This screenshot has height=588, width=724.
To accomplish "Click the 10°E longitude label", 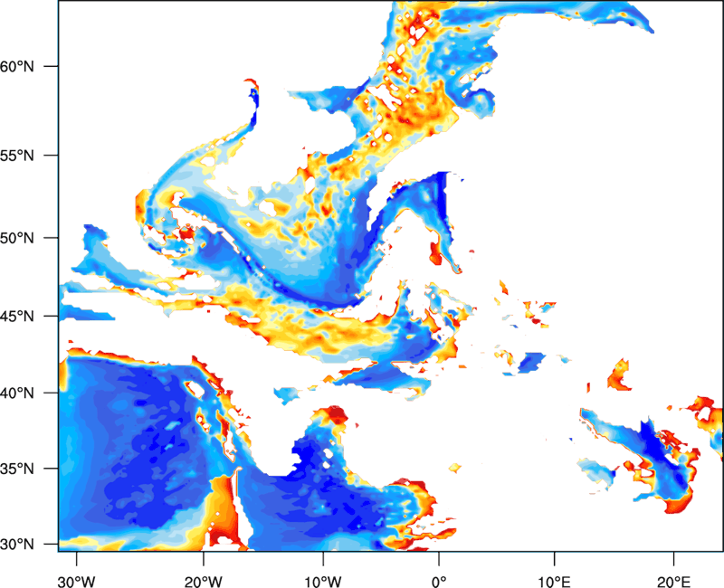I will click(554, 582).
